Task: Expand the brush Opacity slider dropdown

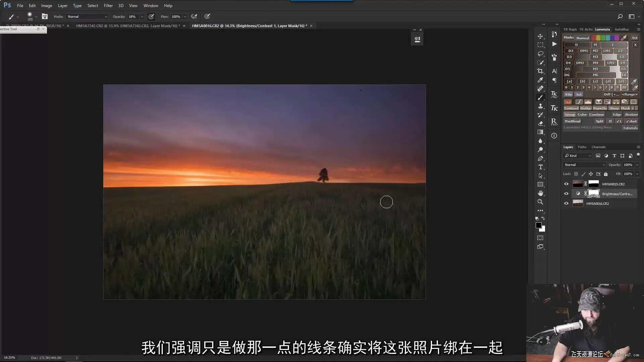Action: click(142, 16)
